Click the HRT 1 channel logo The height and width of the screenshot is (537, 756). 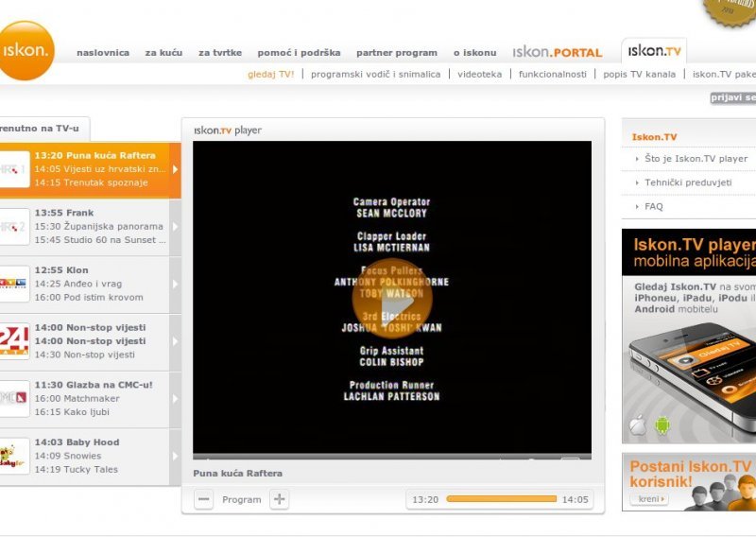(13, 169)
